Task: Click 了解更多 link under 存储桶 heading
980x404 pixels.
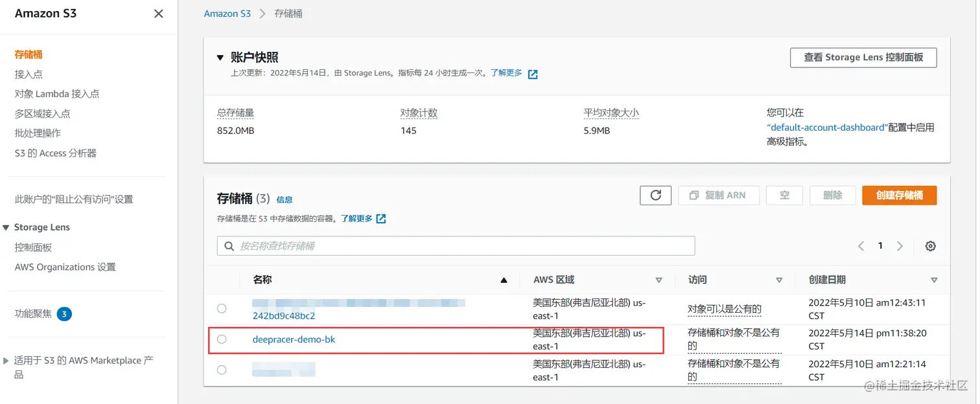Action: (x=357, y=219)
